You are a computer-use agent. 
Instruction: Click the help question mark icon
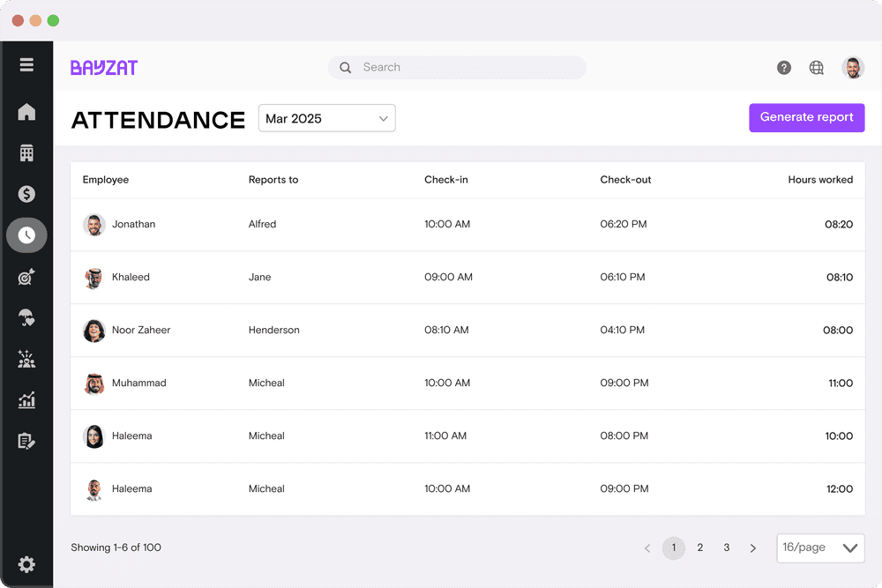tap(783, 67)
